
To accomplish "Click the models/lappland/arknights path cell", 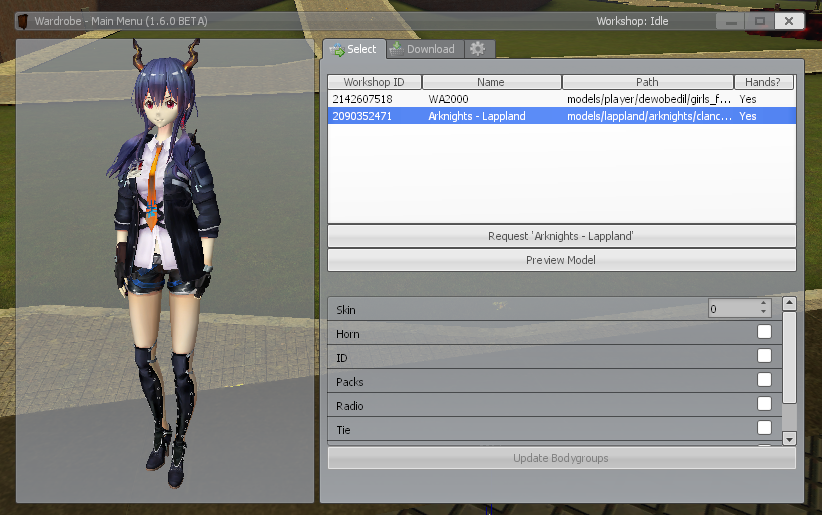I will (649, 116).
